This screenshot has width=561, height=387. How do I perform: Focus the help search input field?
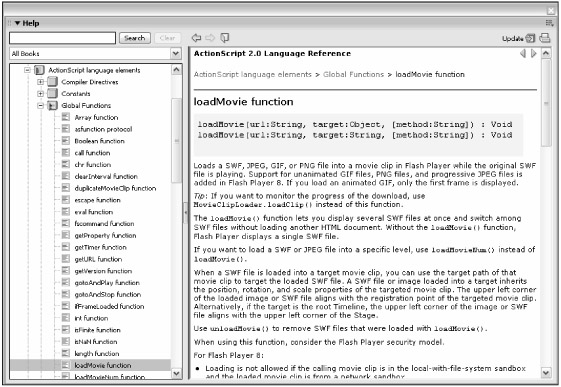click(63, 38)
